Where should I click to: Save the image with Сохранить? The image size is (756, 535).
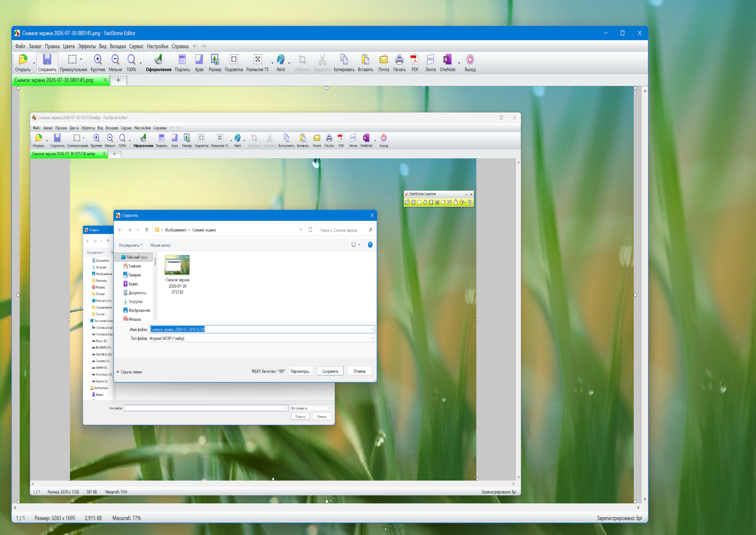click(x=47, y=63)
